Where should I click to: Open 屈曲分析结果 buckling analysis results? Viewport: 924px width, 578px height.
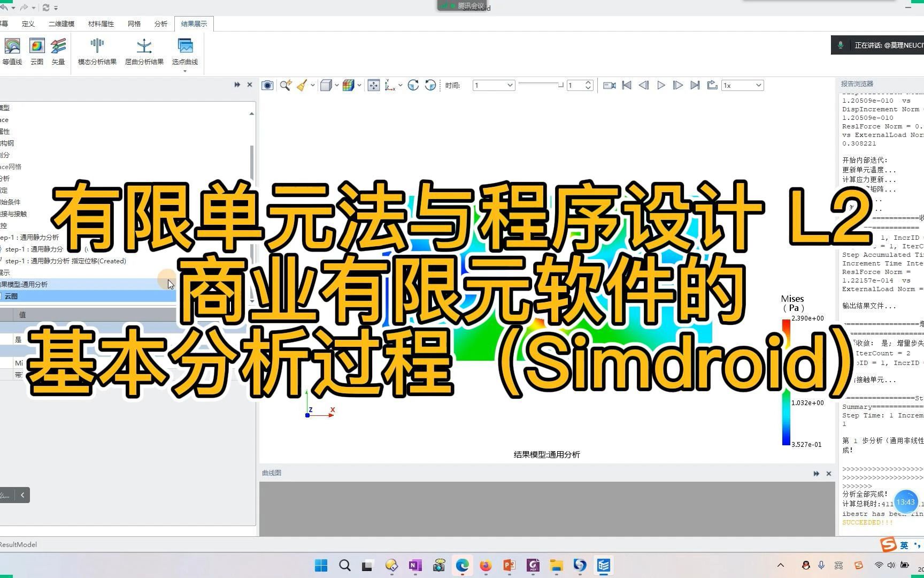click(144, 51)
